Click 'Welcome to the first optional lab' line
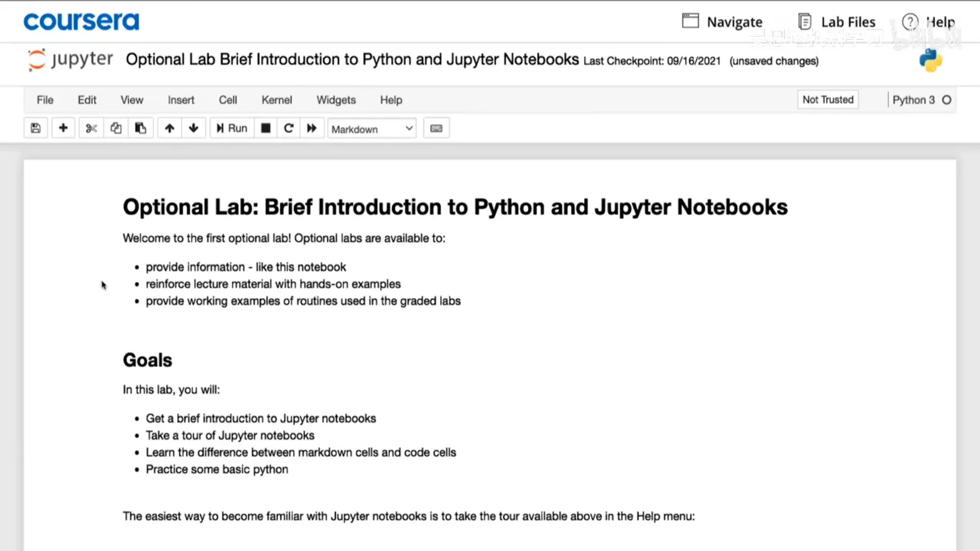Image resolution: width=980 pixels, height=551 pixels. point(284,238)
